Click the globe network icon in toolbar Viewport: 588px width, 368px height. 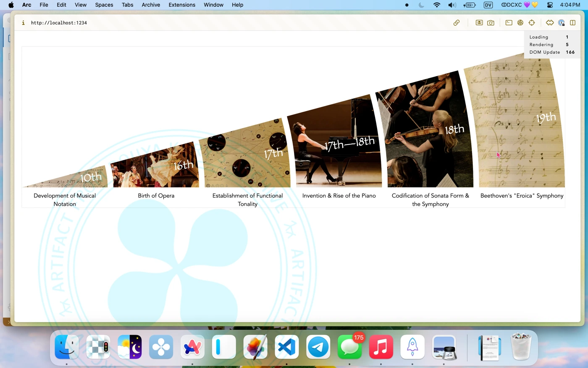(520, 23)
